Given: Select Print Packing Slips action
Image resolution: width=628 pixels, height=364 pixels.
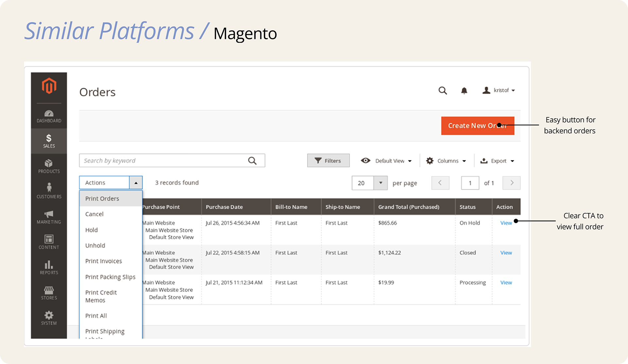Looking at the screenshot, I should [x=111, y=277].
